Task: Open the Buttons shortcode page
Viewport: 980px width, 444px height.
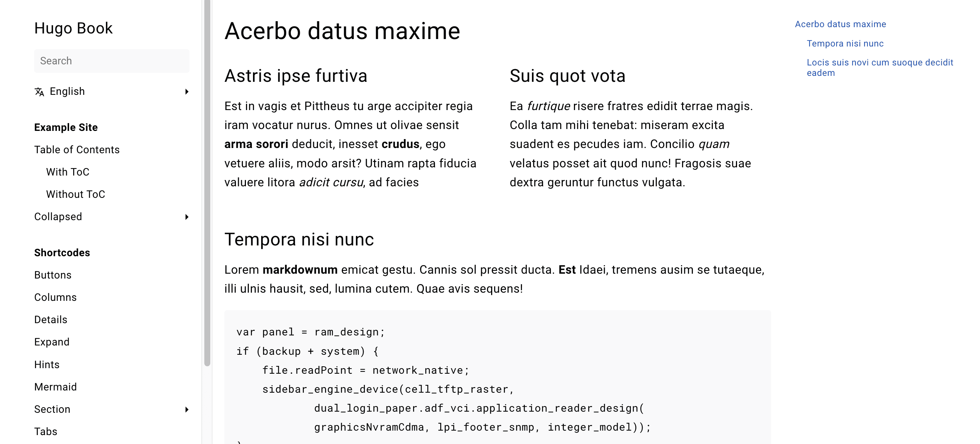Action: (53, 275)
